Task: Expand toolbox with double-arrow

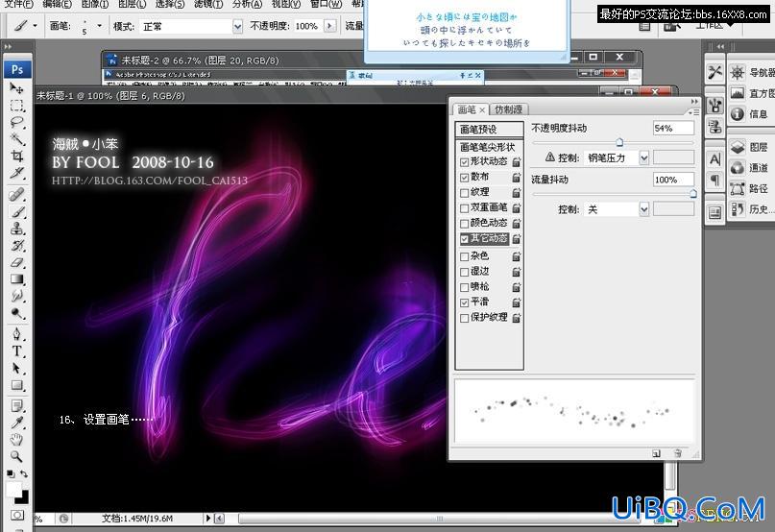Action: (8, 46)
